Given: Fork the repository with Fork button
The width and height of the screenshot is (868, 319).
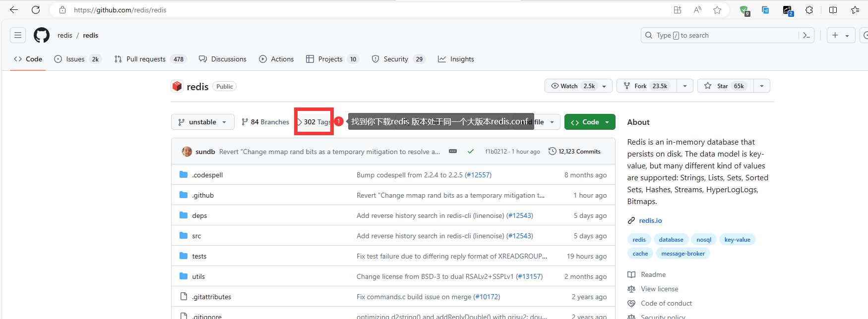Looking at the screenshot, I should click(x=647, y=86).
